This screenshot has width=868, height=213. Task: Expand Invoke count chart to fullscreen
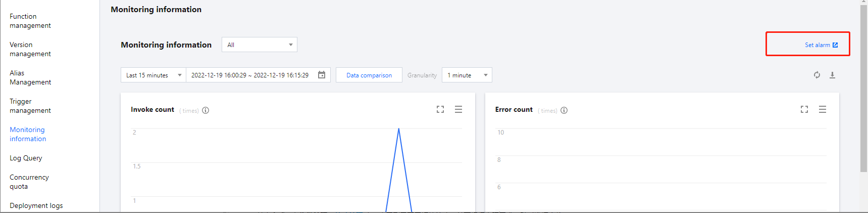[440, 109]
